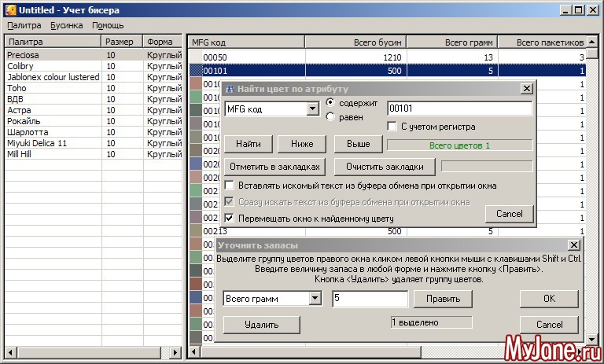Image resolution: width=604 pixels, height=364 pixels.
Task: Expand the 'Всего грамм' dropdown
Action: [315, 299]
